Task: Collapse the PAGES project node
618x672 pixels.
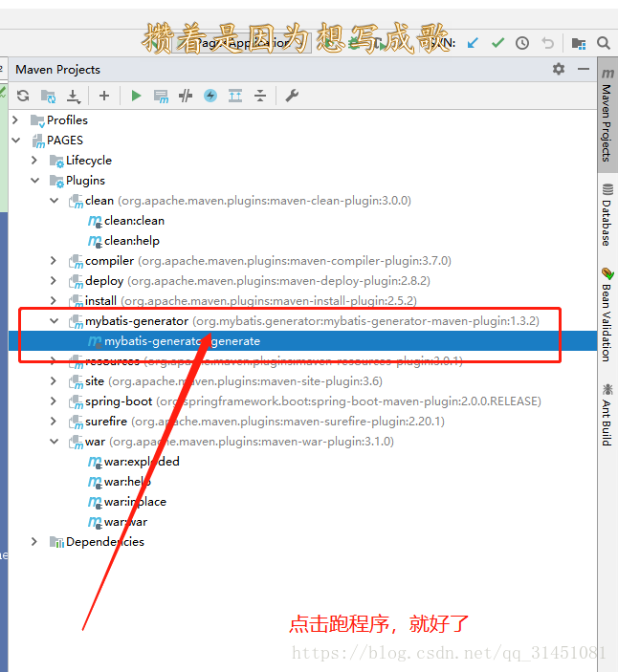Action: click(16, 141)
